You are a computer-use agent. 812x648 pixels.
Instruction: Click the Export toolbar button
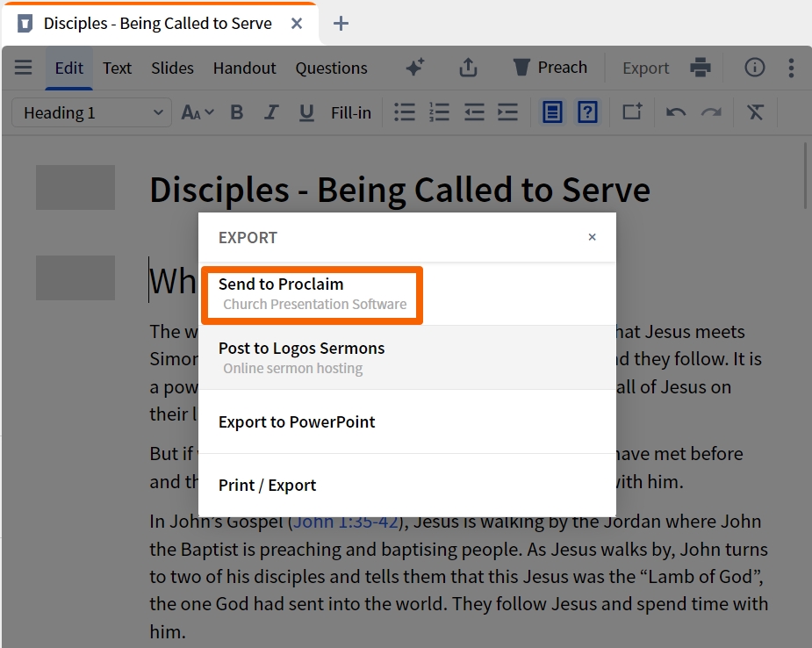pos(645,68)
